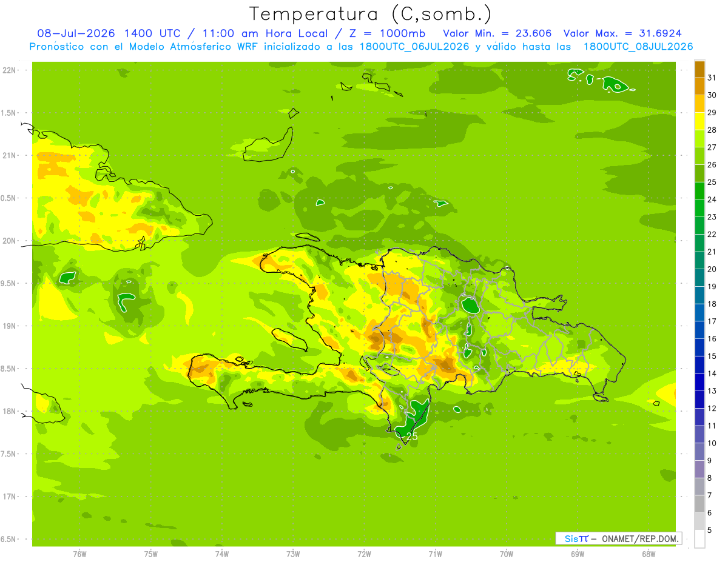Click the legend value '18'
Screen dimensions: 728x562
[712, 304]
